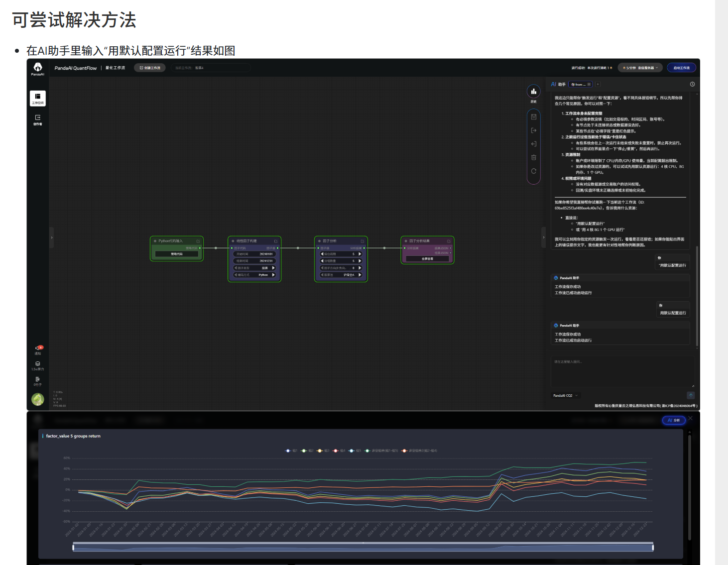The image size is (728, 565).
Task: Close the '你 from' chat tab
Action: (x=589, y=84)
